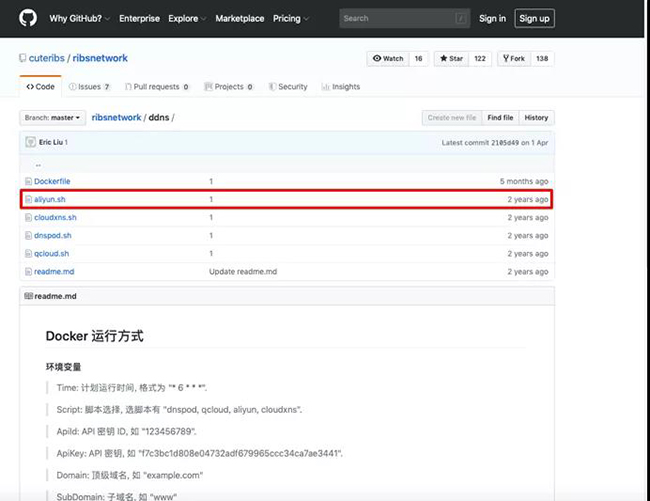Open the qcloud.sh file
650x501 pixels.
tap(51, 254)
